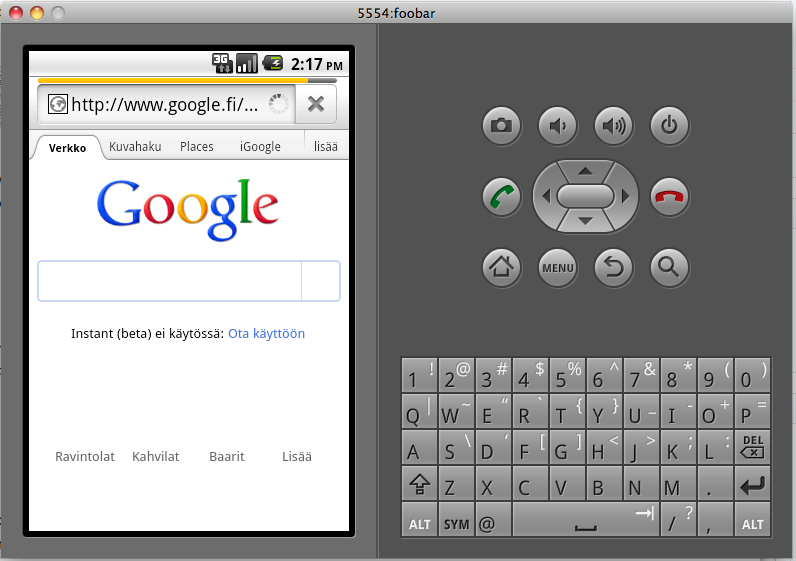The height and width of the screenshot is (561, 796).
Task: Click the Ota käyttöön link
Action: [x=267, y=334]
